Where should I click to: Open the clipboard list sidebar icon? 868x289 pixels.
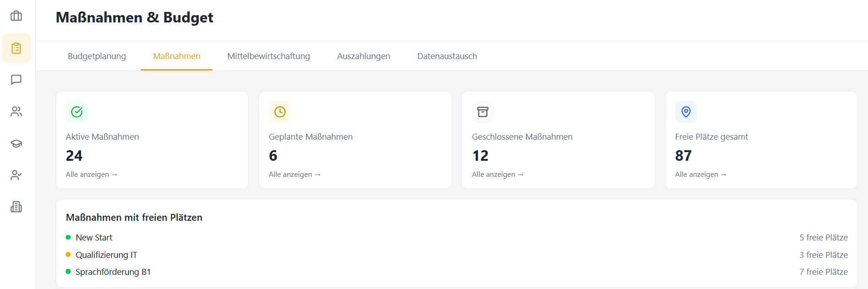[x=17, y=48]
